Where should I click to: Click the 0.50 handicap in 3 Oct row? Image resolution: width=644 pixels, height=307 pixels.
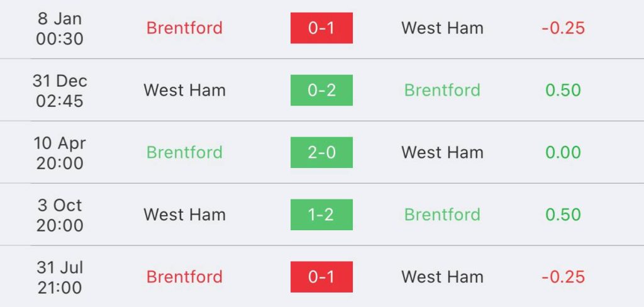[x=563, y=215]
